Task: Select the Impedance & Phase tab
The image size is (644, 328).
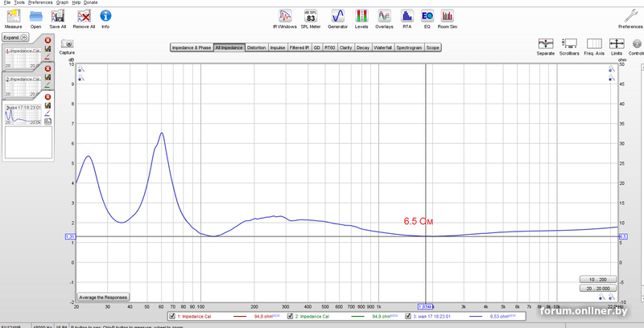Action: pyautogui.click(x=191, y=47)
